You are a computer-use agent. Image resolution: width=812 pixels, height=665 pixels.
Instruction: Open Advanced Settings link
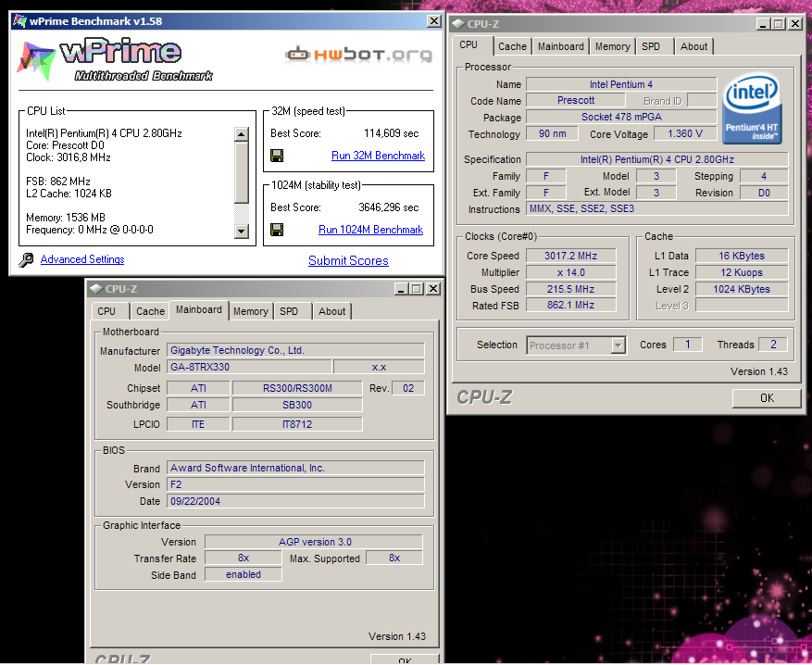82,259
